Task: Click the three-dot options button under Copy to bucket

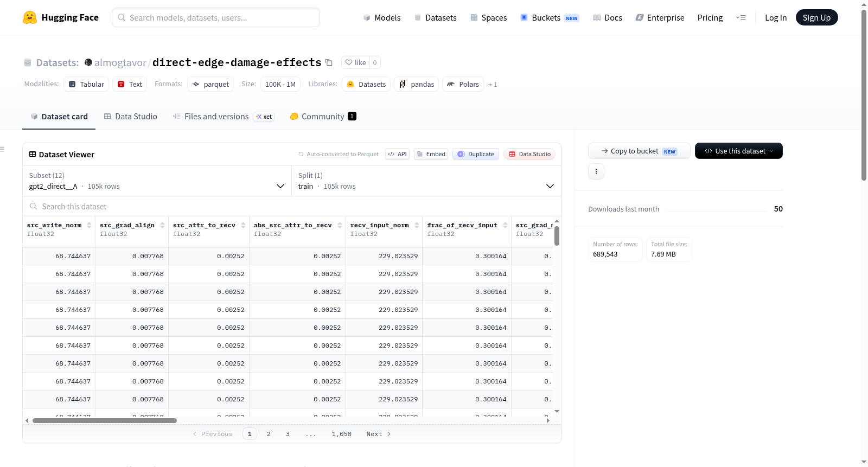Action: click(x=596, y=171)
